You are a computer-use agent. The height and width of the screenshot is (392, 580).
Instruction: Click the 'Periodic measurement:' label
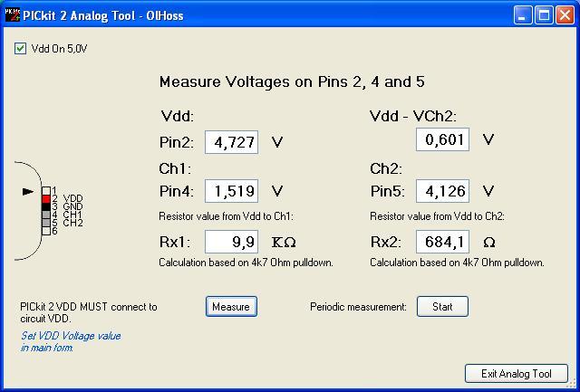click(359, 307)
